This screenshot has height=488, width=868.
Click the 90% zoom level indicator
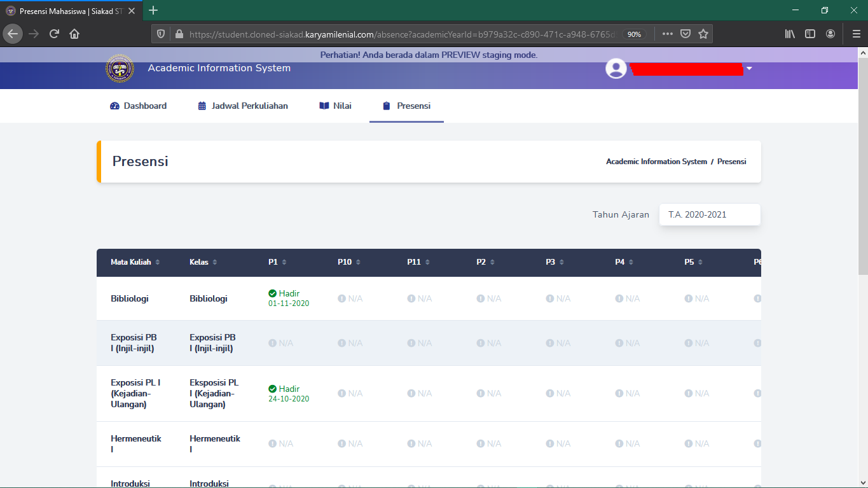pos(634,34)
